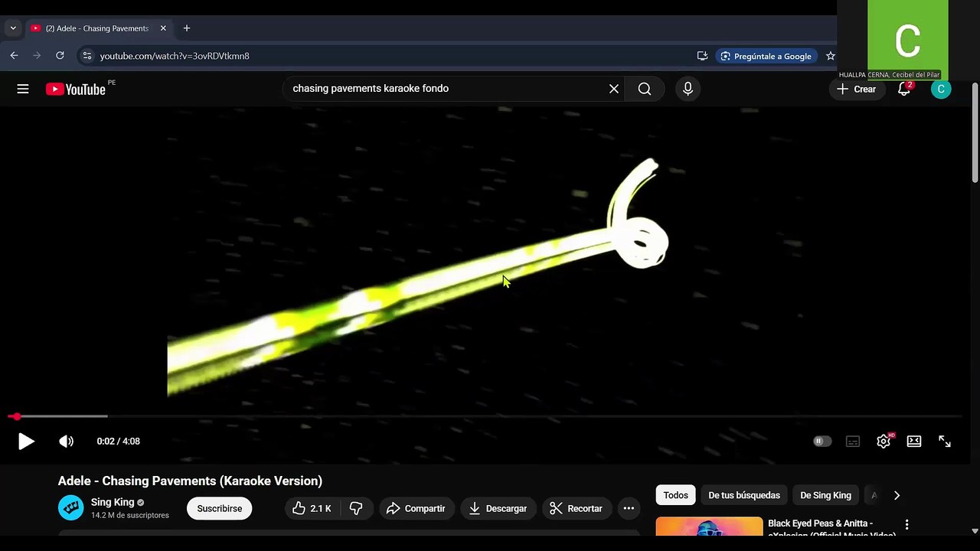Open the account avatar menu
This screenshot has height=551, width=980.
[x=941, y=89]
